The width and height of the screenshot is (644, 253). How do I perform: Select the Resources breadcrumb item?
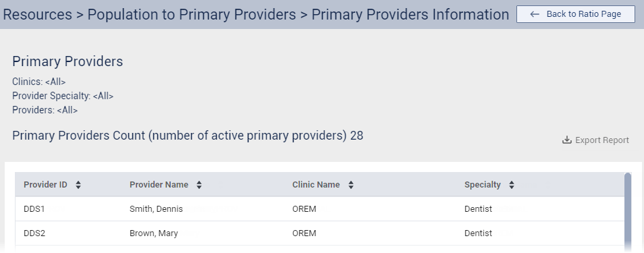(37, 14)
